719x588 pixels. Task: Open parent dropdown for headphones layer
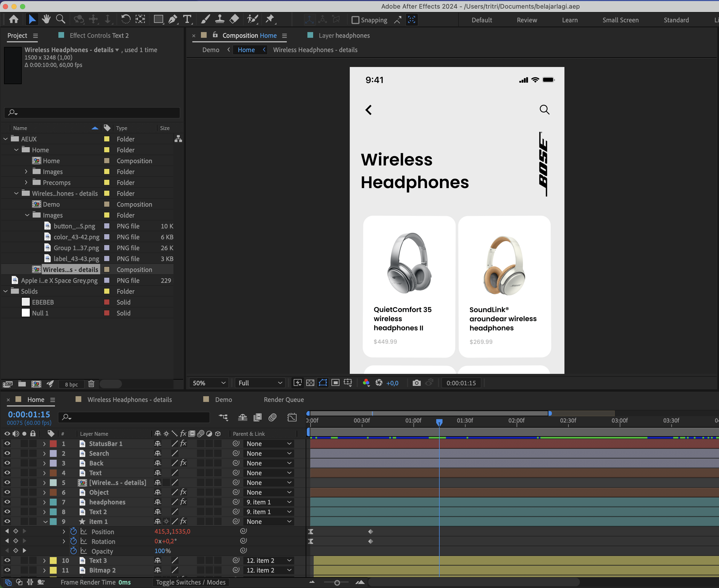click(x=268, y=502)
